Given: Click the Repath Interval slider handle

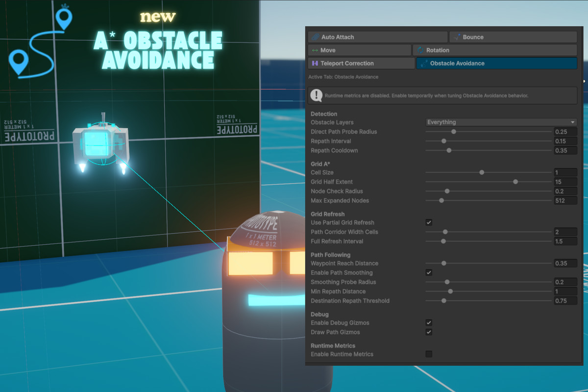Looking at the screenshot, I should coord(444,141).
